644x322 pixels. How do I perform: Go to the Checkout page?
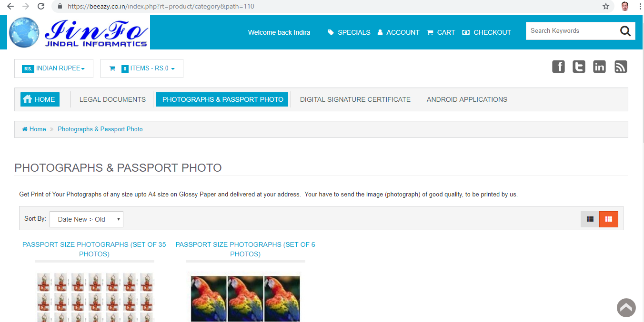point(486,32)
